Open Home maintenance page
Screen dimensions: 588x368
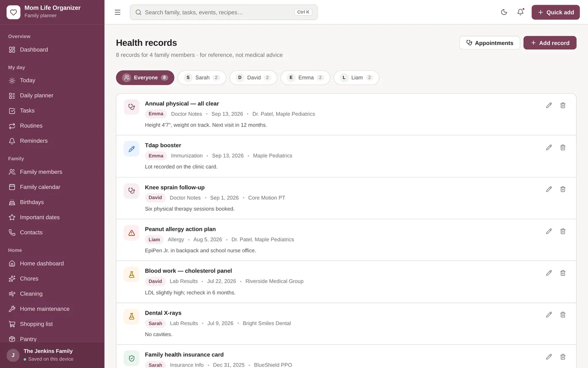click(x=52, y=309)
